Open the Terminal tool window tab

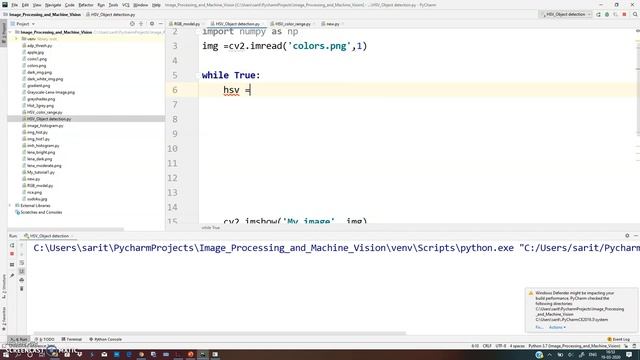72,339
